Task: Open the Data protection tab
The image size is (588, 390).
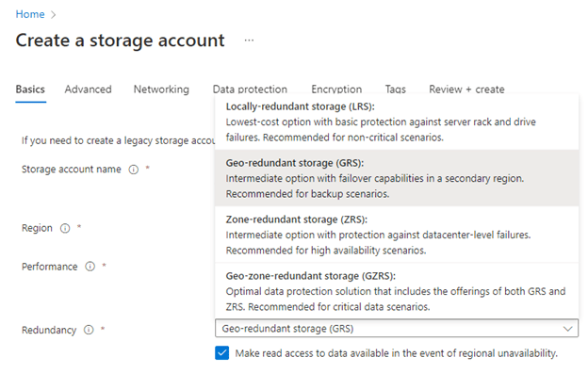Action: point(250,89)
